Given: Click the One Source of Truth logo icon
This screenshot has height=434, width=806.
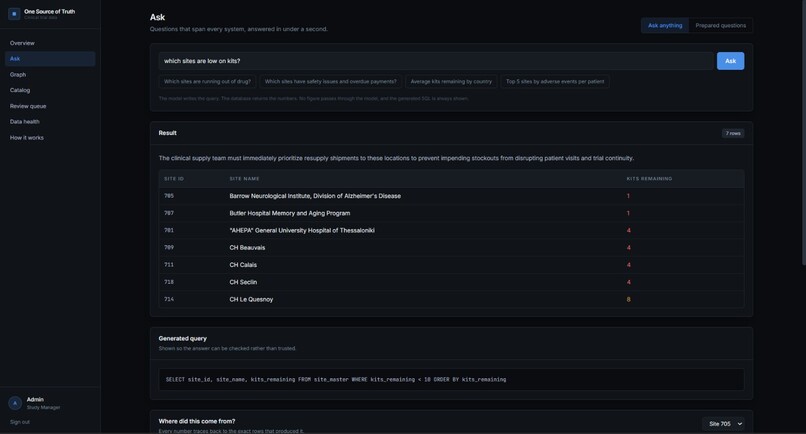Looking at the screenshot, I should coord(14,14).
